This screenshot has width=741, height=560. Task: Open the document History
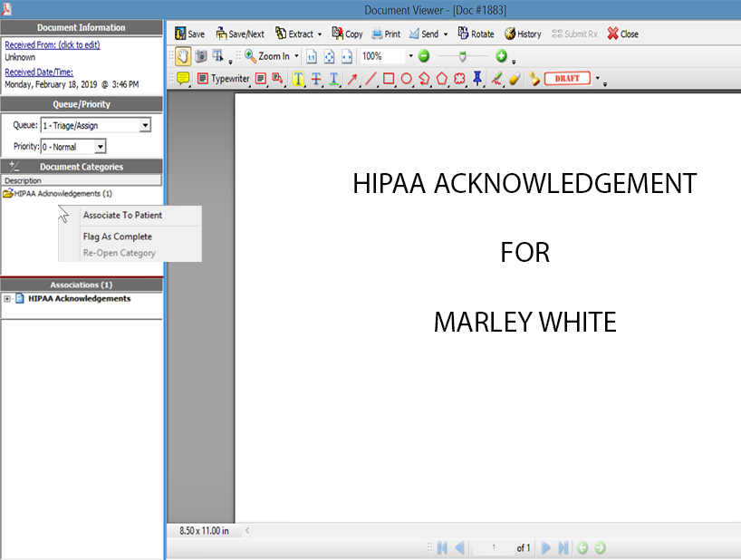(523, 34)
